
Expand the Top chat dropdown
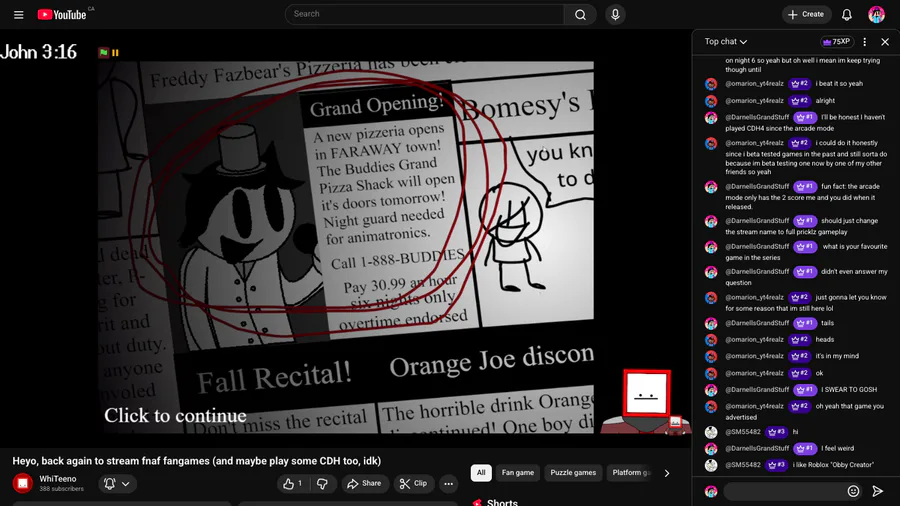[726, 42]
